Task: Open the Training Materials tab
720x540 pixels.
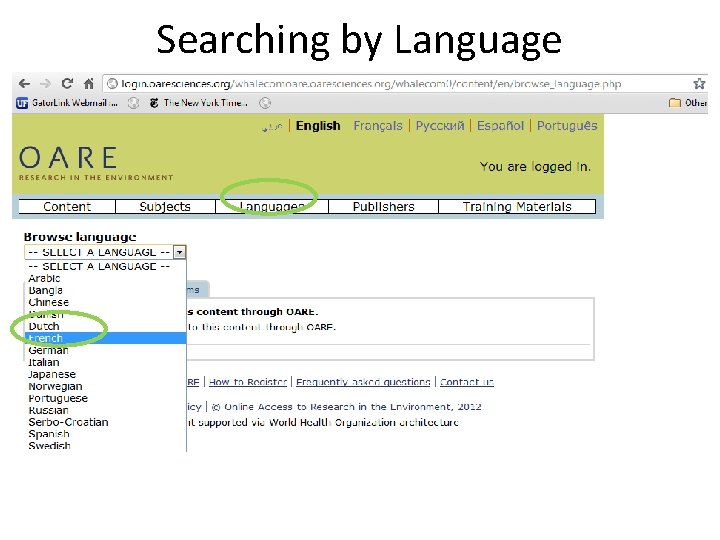Action: [517, 207]
